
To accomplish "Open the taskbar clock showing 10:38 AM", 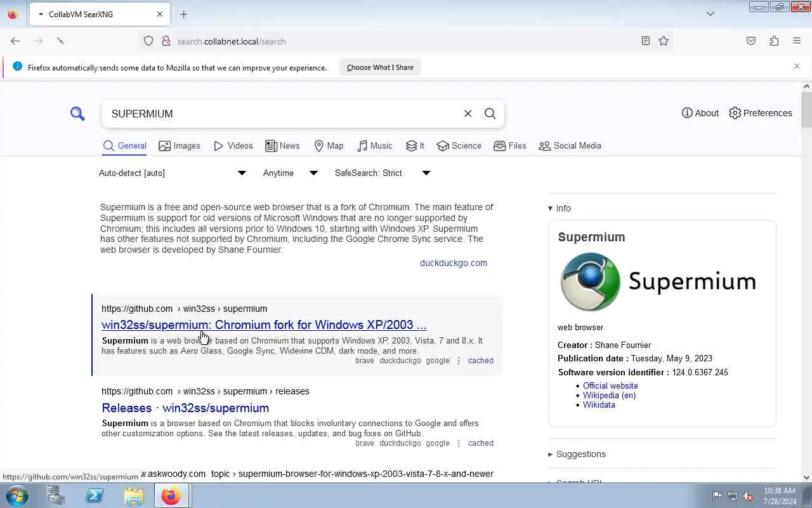I will coord(780,496).
